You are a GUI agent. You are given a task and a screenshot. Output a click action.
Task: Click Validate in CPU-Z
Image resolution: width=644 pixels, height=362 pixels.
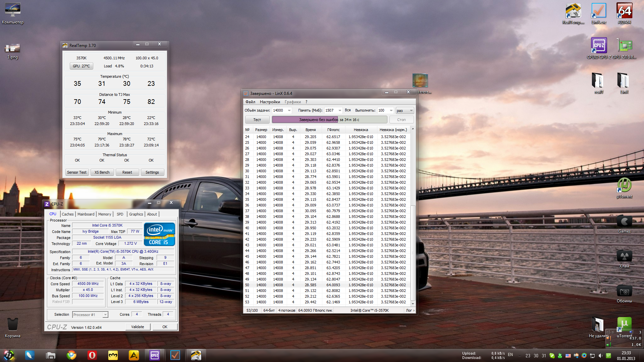pos(138,327)
